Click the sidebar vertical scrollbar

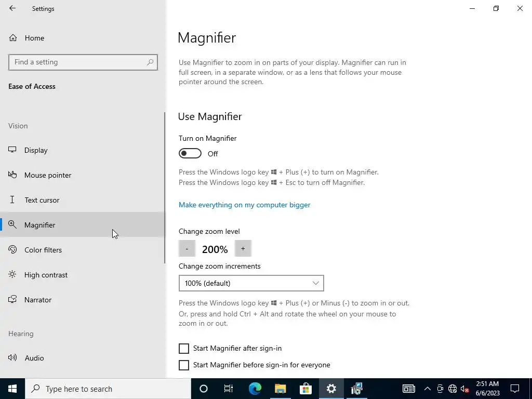point(165,188)
